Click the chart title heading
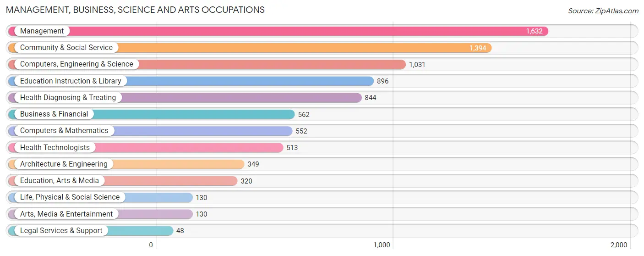644x256 pixels. (135, 10)
